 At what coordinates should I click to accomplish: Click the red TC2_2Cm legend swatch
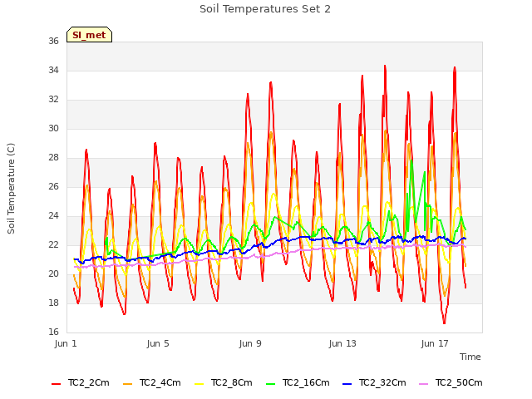tap(56, 384)
